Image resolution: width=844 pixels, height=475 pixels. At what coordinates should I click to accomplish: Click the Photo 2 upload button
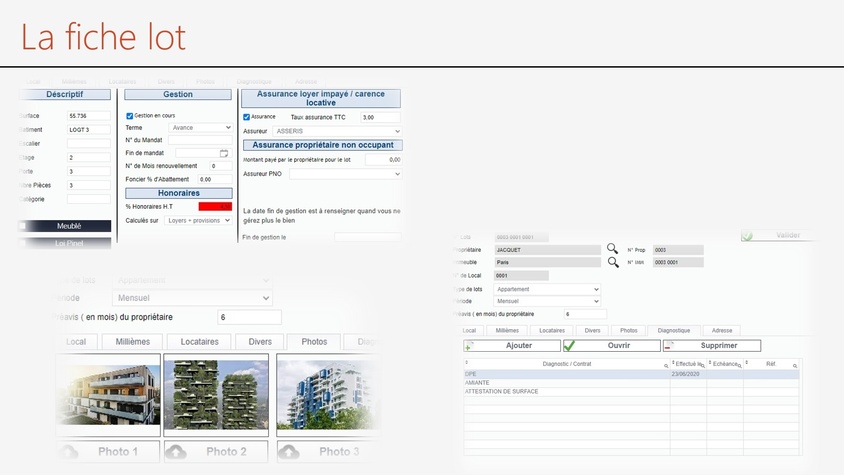(216, 451)
